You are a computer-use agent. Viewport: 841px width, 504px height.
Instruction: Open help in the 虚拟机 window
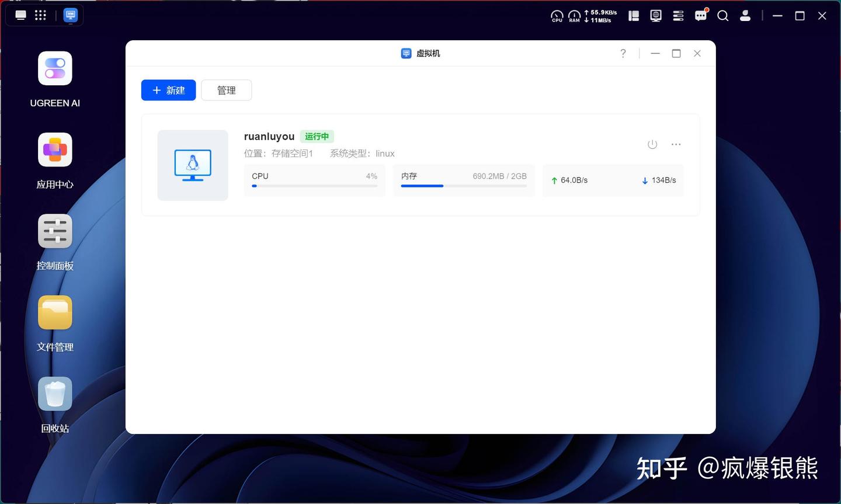[x=623, y=53]
